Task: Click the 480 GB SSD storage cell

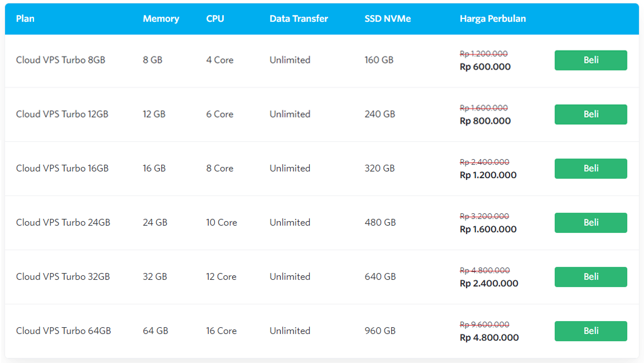Action: point(380,223)
